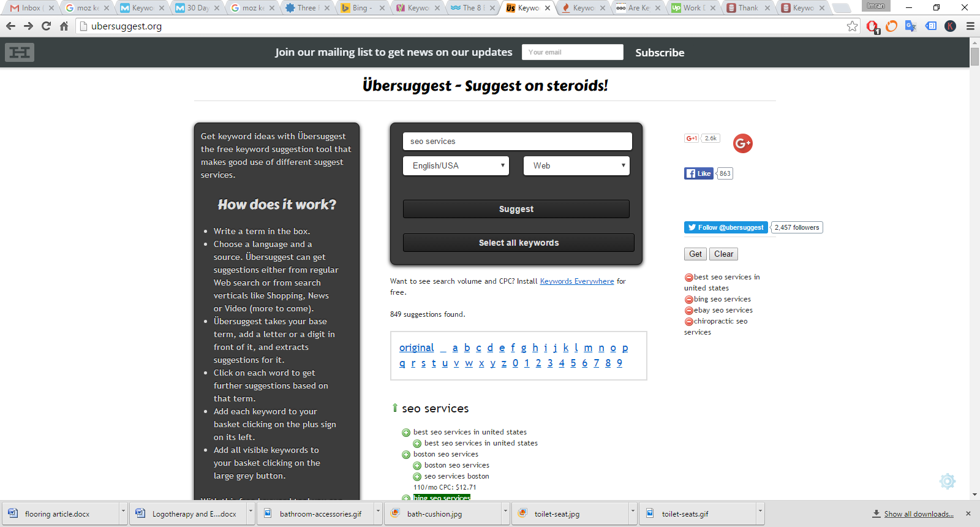Jump to suggestions for letter 'm'
980x527 pixels.
tap(588, 347)
